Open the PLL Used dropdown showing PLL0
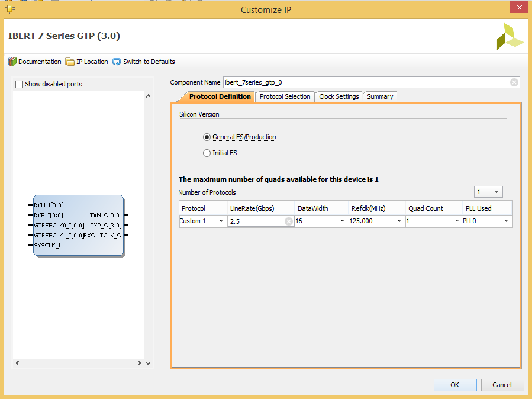This screenshot has height=399, width=532. pos(487,221)
